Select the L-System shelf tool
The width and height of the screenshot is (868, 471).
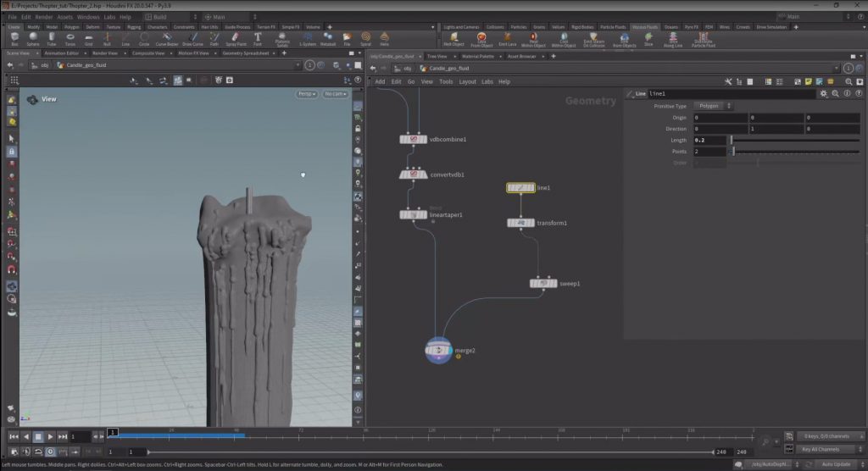pos(307,39)
